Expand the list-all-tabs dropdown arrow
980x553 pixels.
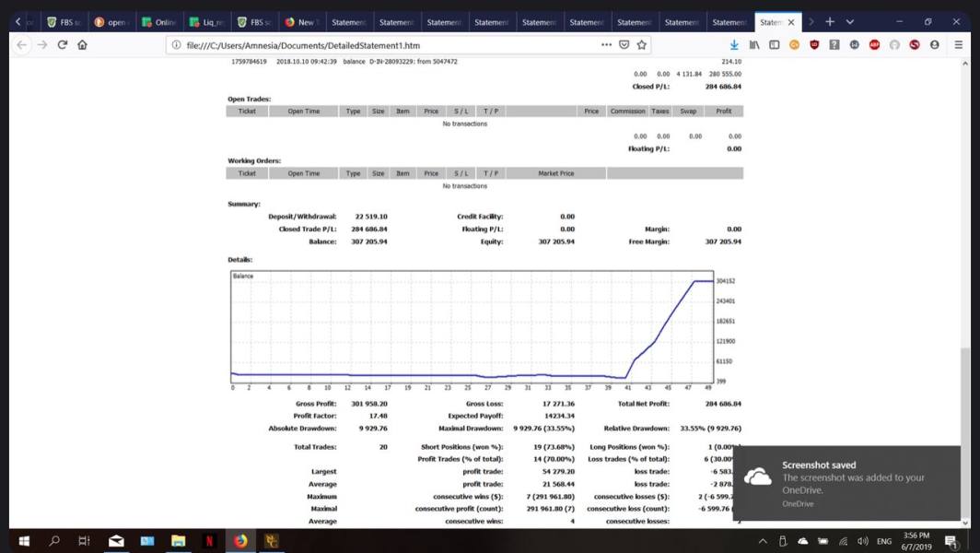pos(850,22)
